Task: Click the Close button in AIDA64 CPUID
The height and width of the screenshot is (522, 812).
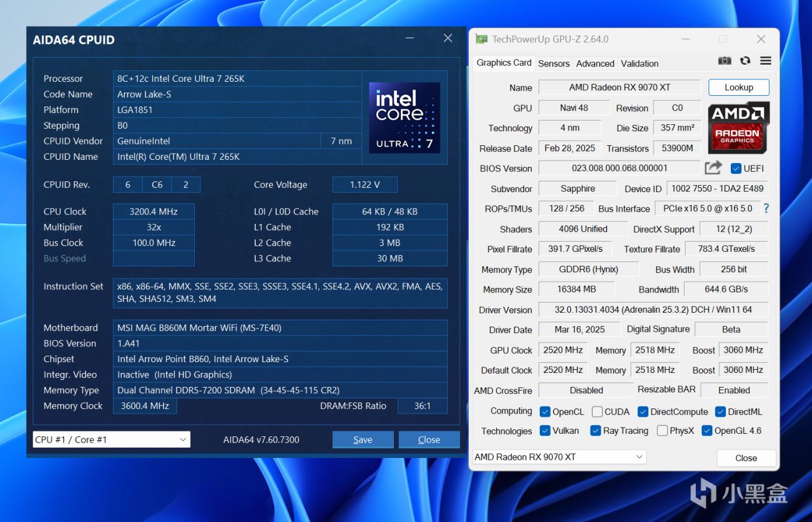Action: point(429,440)
